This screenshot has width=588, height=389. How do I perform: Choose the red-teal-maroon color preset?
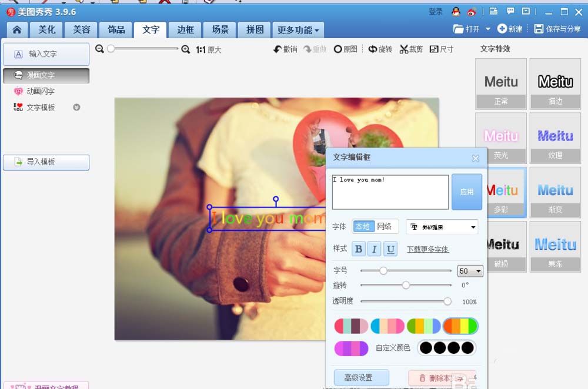click(x=352, y=326)
